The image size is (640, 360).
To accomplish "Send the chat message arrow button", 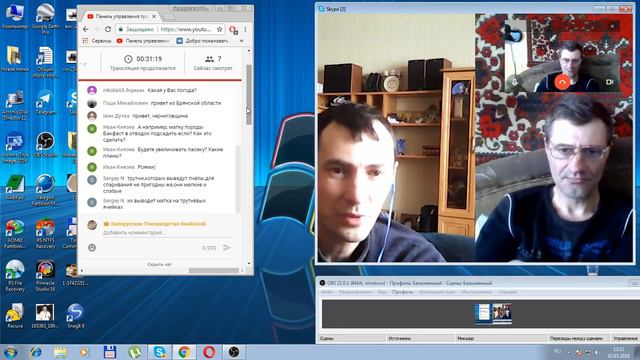I will click(x=227, y=247).
